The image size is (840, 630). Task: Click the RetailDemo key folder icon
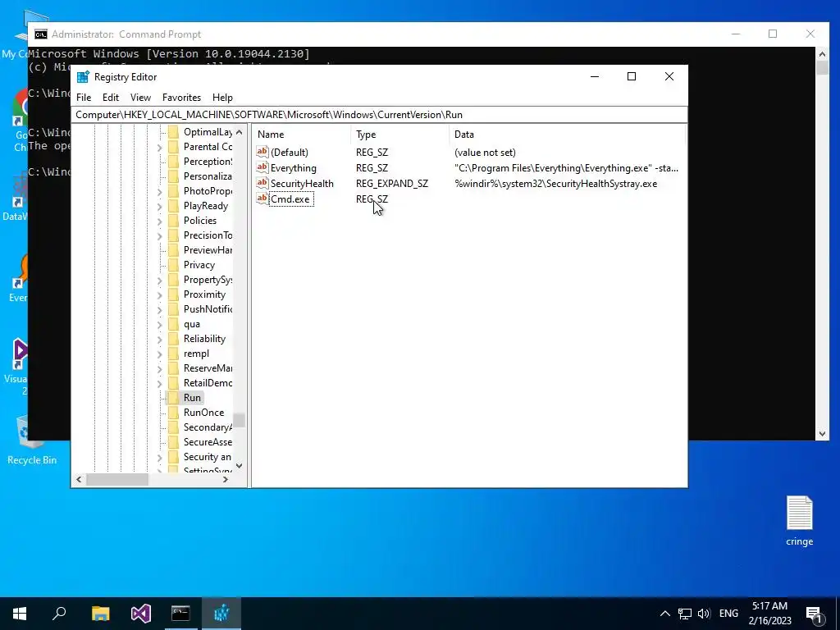(173, 383)
